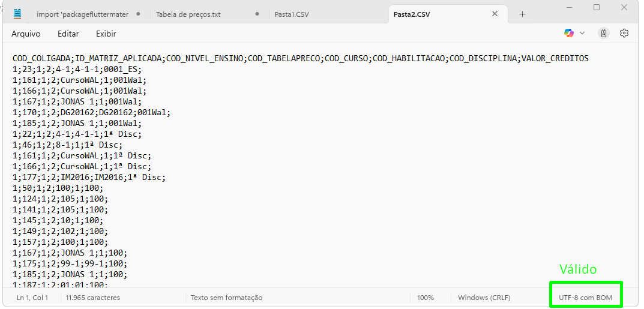Click unsaved dot on Tabela de preços tab
The image size is (644, 309).
coord(257,14)
